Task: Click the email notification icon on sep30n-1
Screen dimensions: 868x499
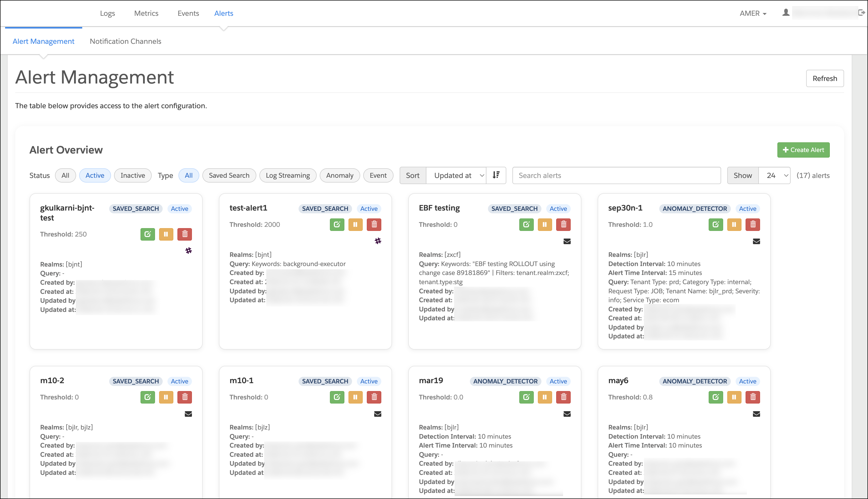Action: coord(756,241)
